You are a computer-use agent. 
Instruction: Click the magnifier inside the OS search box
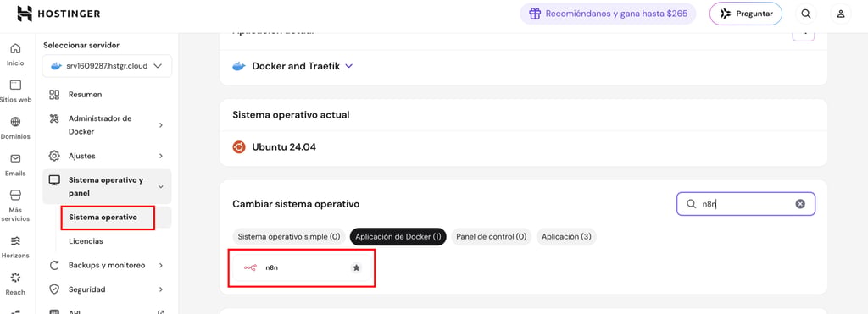pyautogui.click(x=691, y=204)
